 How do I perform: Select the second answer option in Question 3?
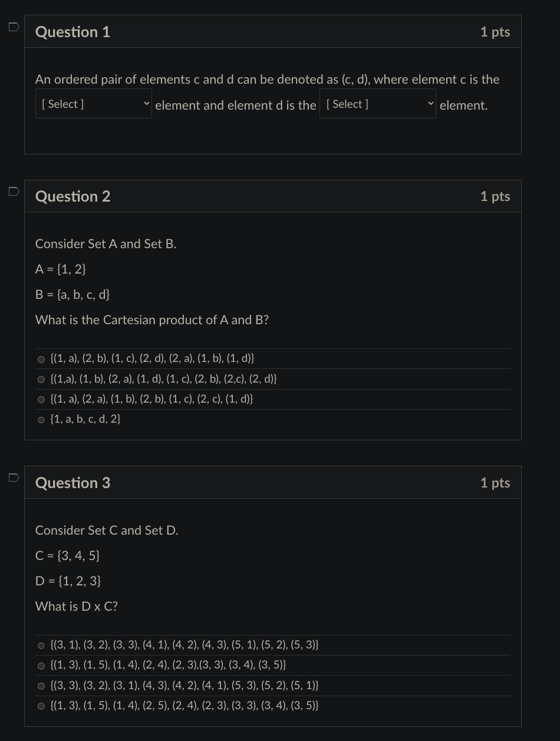41,665
